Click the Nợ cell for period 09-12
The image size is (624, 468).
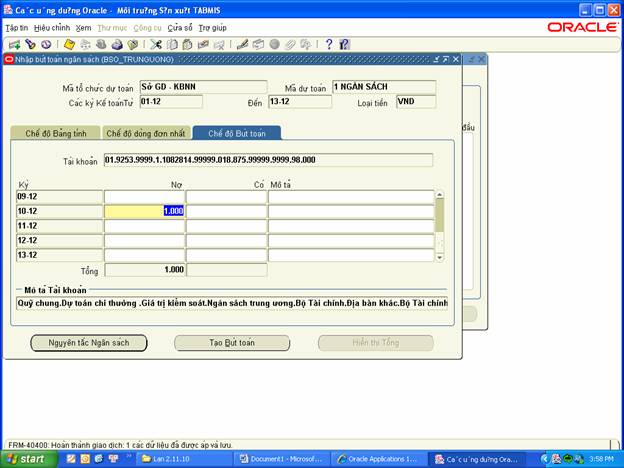click(144, 197)
